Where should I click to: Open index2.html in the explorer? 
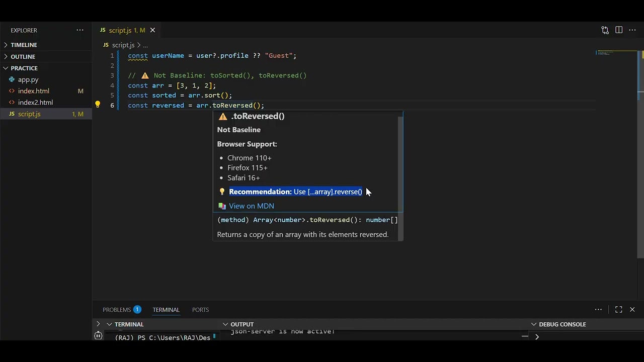46,102
